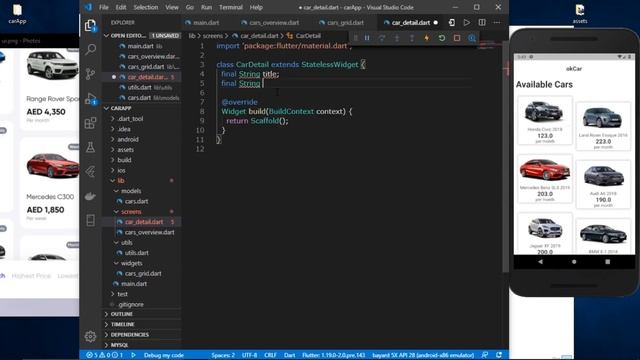Viewport: 640px width, 360px height.
Task: Open the Terminal menu
Action: click(x=231, y=7)
